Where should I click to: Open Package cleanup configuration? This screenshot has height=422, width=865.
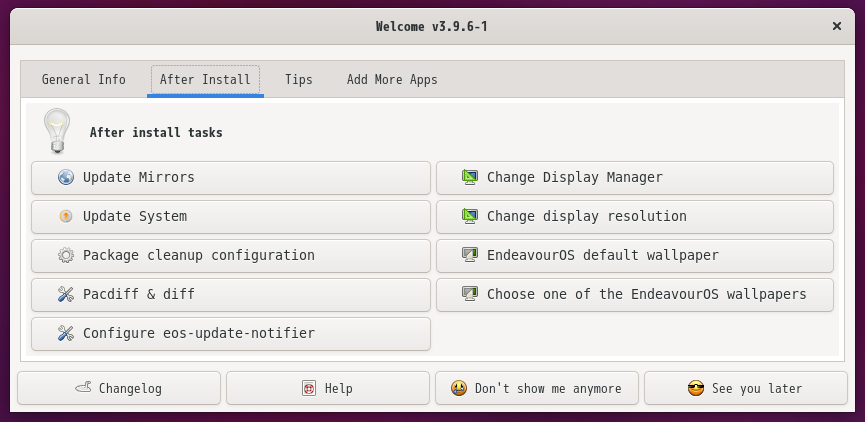[231, 255]
